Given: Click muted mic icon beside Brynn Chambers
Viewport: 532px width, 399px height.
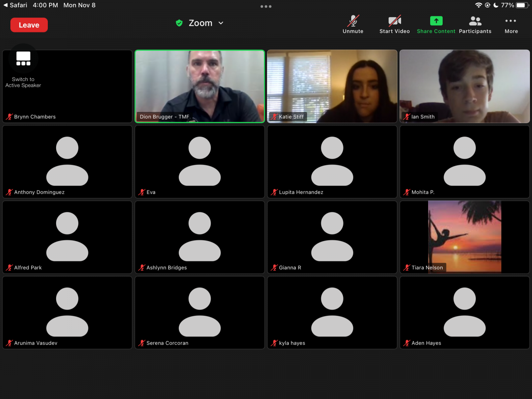Looking at the screenshot, I should click(x=9, y=117).
